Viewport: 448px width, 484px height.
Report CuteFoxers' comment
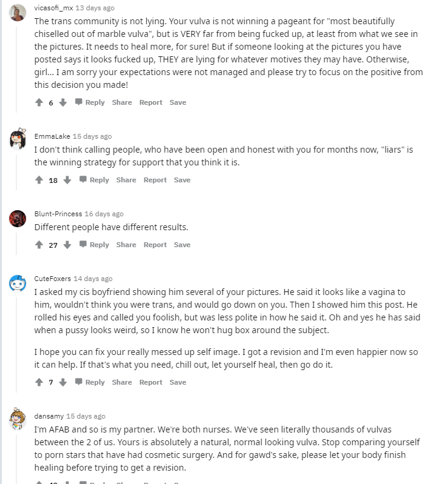pyautogui.click(x=151, y=383)
